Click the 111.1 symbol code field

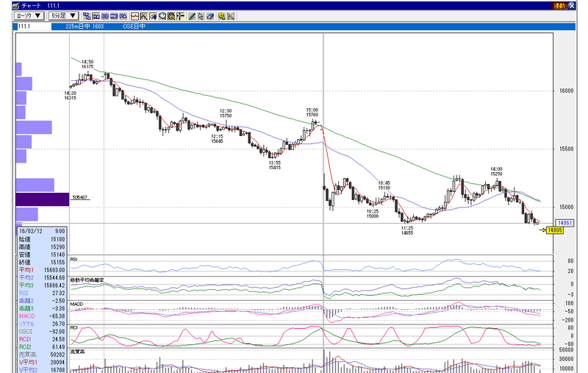(x=32, y=26)
